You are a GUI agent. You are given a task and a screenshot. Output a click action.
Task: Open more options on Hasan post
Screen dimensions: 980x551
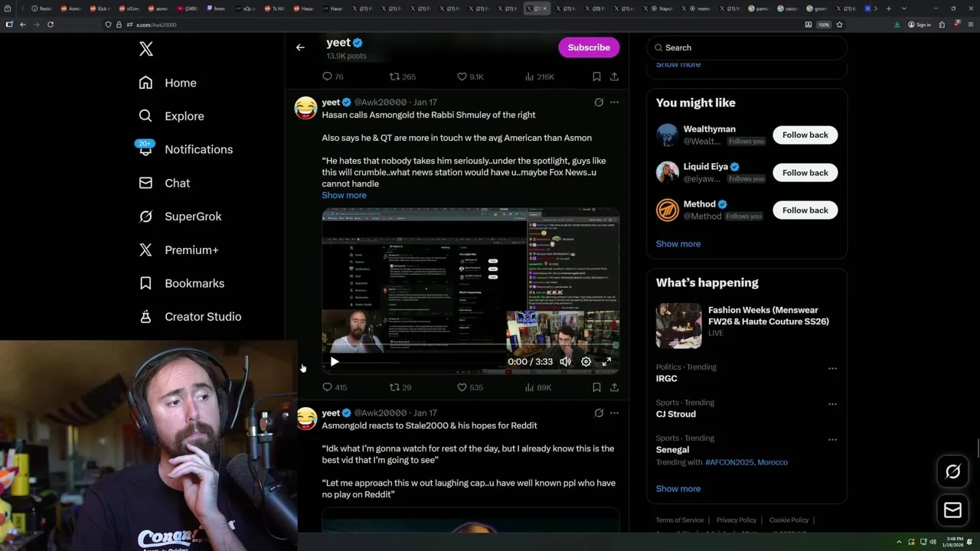[x=614, y=102]
